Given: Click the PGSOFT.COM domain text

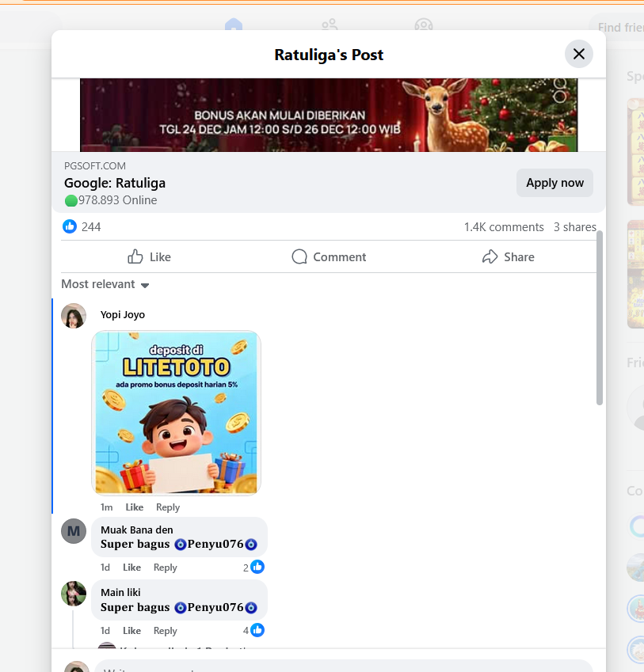Looking at the screenshot, I should 95,166.
